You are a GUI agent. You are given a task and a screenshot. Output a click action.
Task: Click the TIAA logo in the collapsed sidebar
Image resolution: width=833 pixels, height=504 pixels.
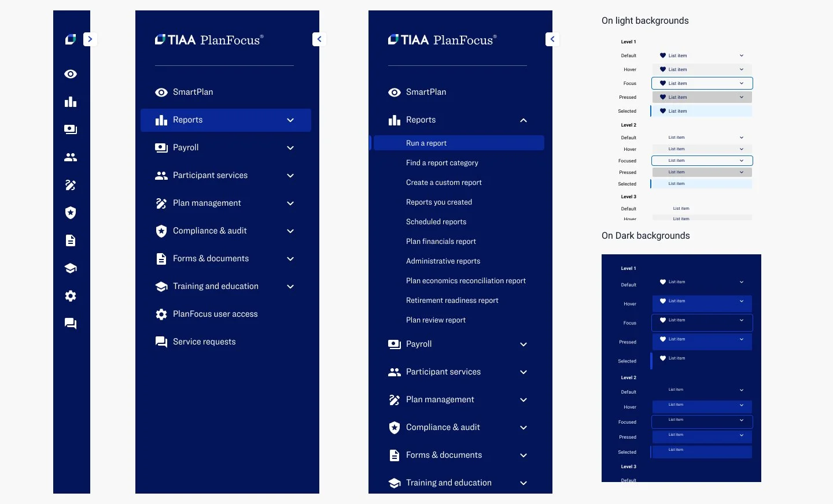coord(71,39)
